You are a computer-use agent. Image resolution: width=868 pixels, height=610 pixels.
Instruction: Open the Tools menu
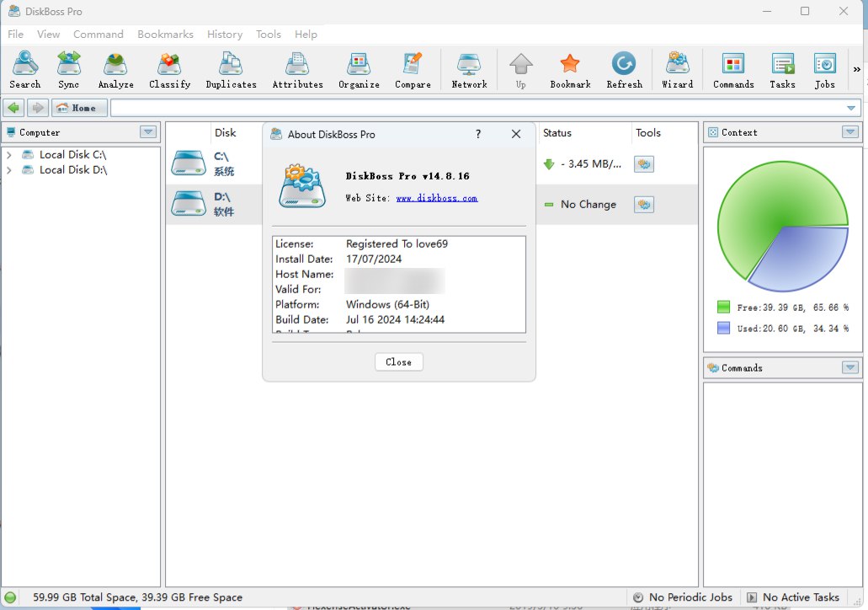pyautogui.click(x=268, y=35)
